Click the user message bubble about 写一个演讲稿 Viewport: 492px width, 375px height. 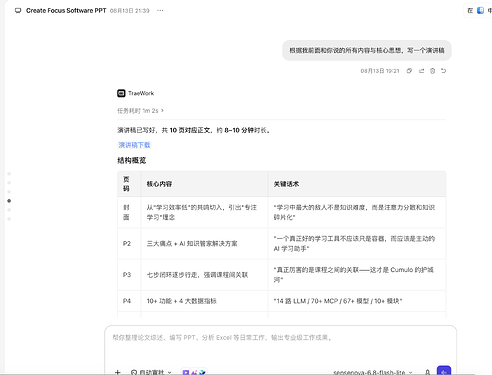click(x=367, y=50)
